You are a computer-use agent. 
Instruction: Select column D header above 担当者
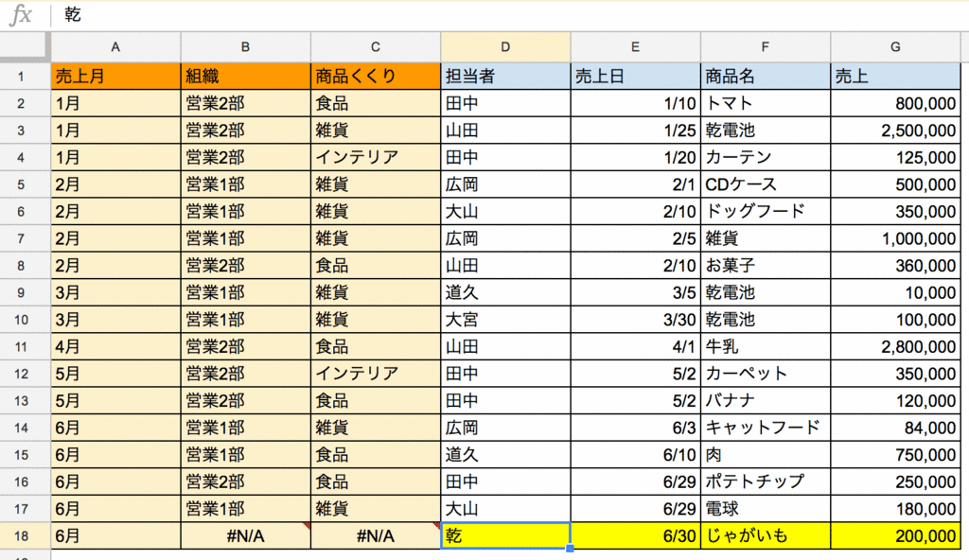click(504, 45)
